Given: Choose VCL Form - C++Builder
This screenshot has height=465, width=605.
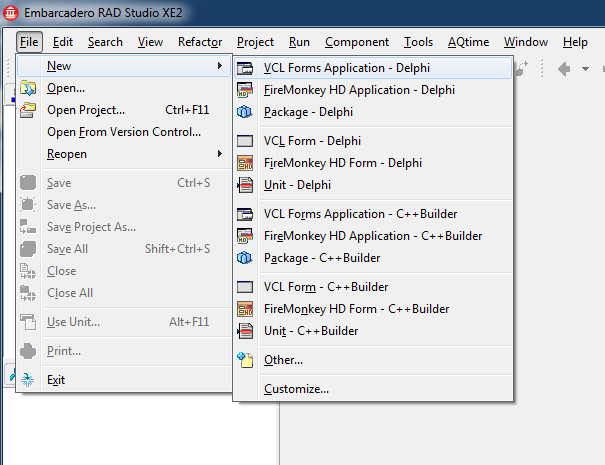Looking at the screenshot, I should pos(325,287).
